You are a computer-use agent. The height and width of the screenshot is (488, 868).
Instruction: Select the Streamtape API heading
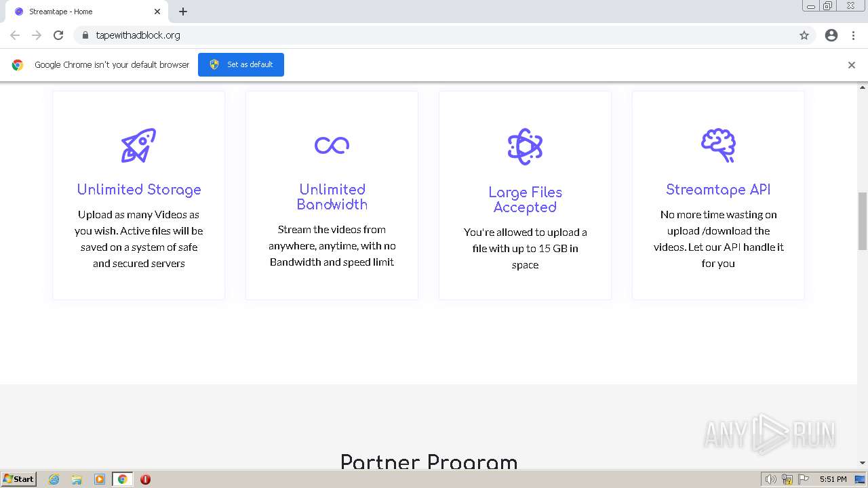click(718, 190)
